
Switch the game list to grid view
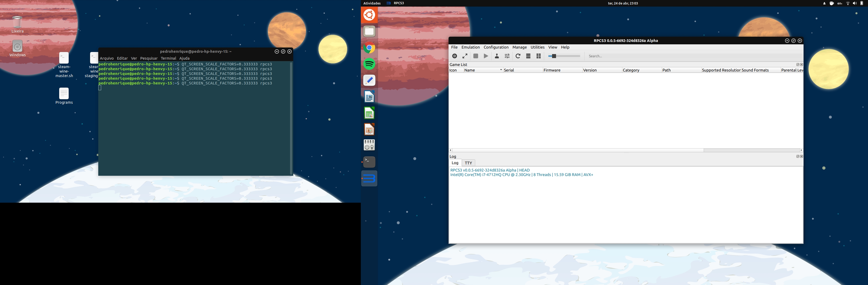[x=538, y=56]
